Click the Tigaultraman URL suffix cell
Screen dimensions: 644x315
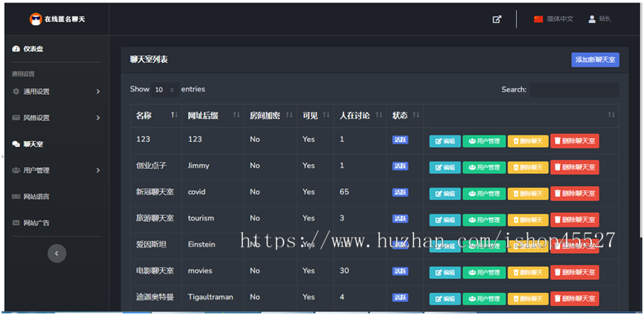[210, 297]
